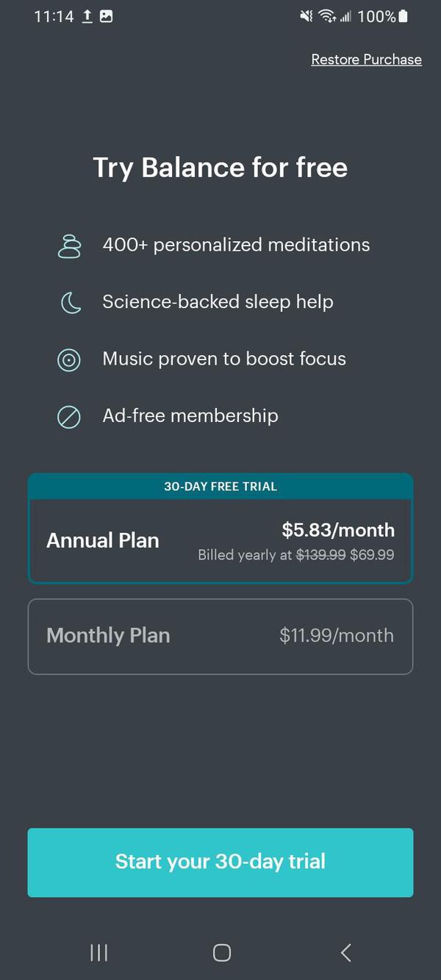Tap the ad-free slashed circle icon
The height and width of the screenshot is (980, 441).
(x=69, y=417)
